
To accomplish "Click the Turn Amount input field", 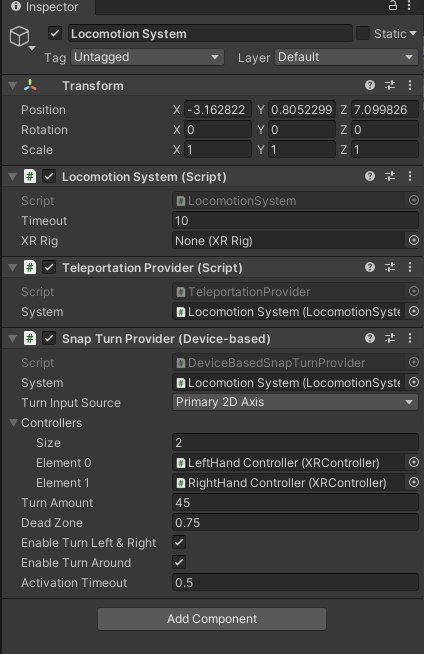I will pos(295,502).
